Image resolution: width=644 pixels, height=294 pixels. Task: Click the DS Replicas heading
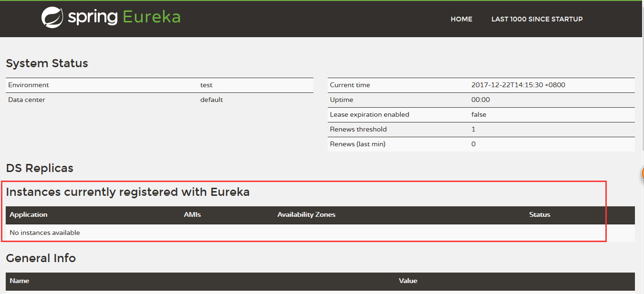(x=40, y=168)
